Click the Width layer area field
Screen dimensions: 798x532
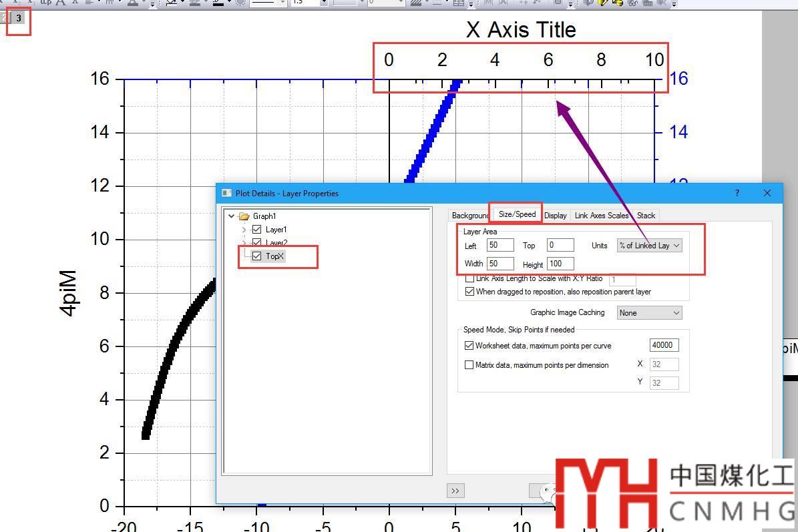click(500, 264)
